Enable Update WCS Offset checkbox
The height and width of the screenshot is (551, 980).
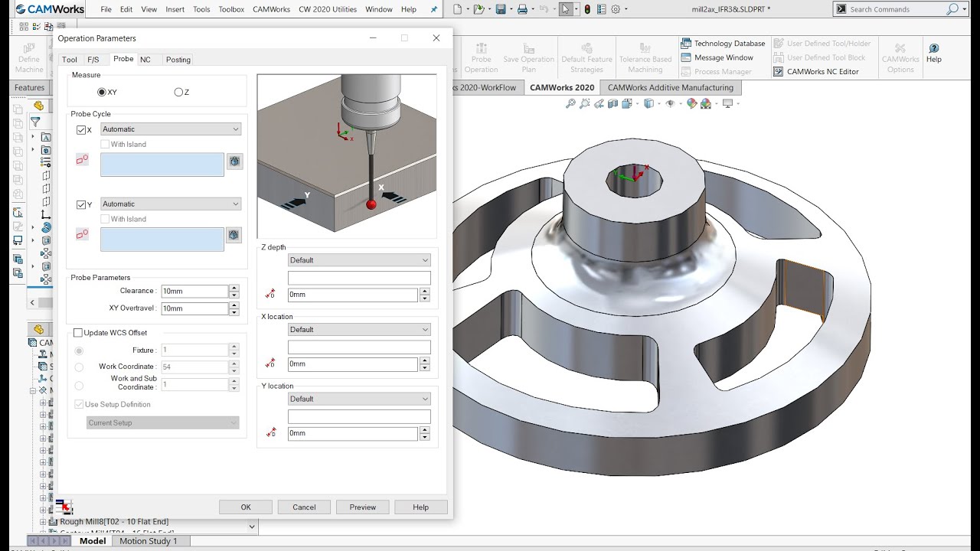[78, 333]
